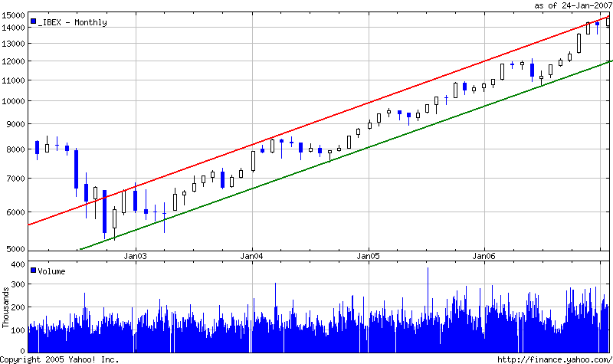Click the green lower channel trendline

[346, 156]
